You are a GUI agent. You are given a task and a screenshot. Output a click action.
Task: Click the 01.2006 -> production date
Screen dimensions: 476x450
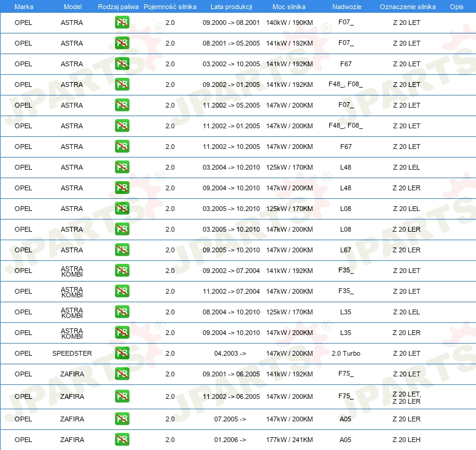pos(230,440)
